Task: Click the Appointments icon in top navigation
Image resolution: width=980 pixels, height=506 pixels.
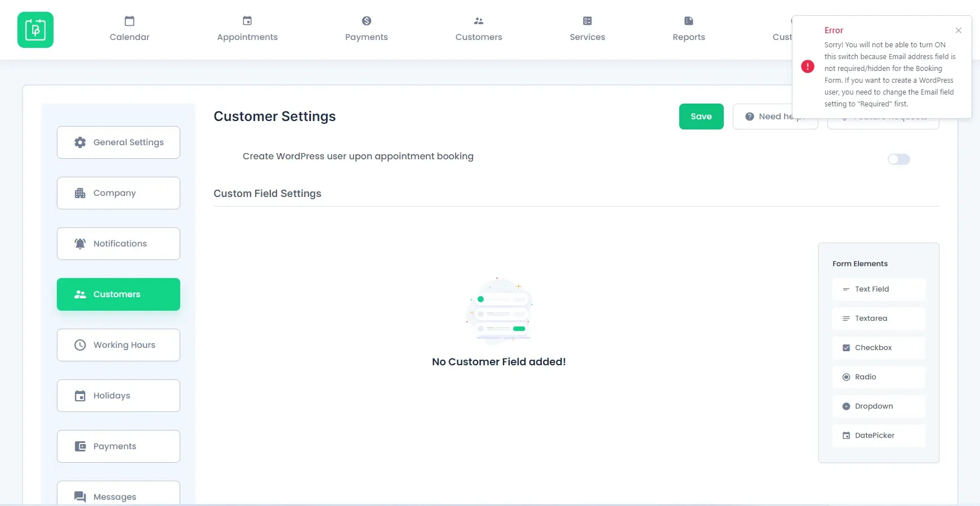Action: [x=247, y=21]
